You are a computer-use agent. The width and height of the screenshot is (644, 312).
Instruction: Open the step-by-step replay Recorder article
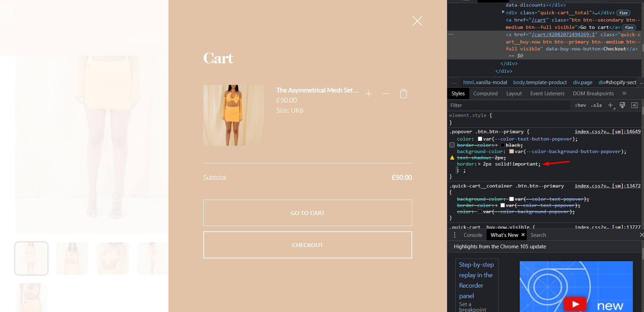click(x=477, y=280)
